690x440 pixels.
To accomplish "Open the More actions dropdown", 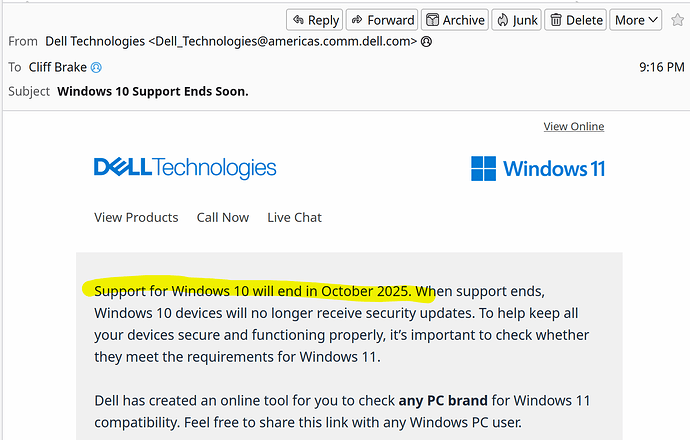I will pos(637,20).
